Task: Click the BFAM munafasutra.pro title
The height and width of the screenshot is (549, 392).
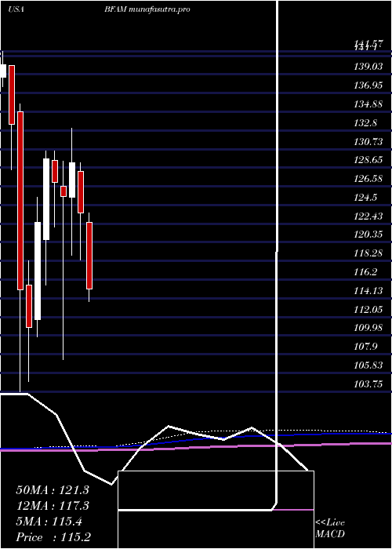Action: (x=147, y=9)
